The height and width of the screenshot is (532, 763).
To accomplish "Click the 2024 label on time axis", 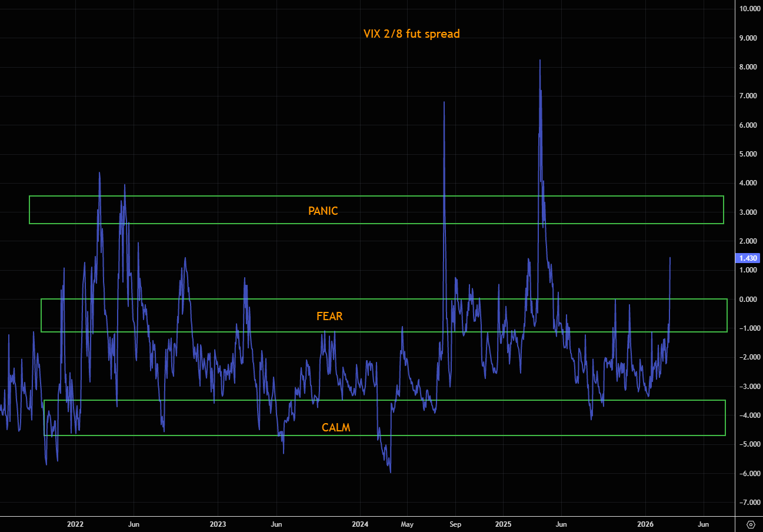I will [360, 523].
